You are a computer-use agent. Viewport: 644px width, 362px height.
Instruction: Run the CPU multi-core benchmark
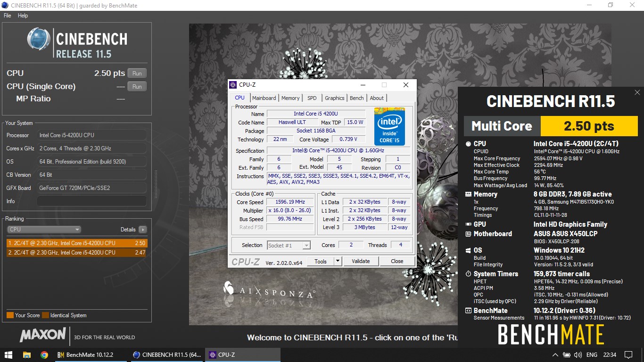(137, 74)
